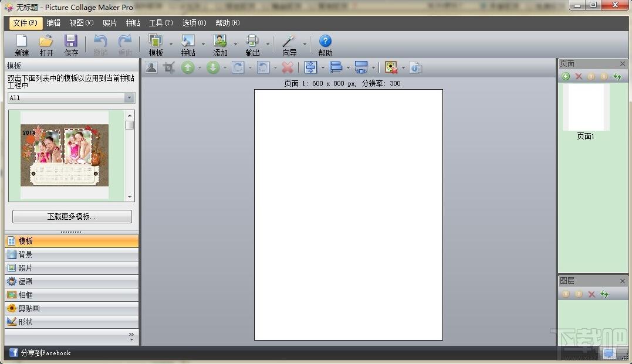
Task: Click the 打开 folder icon
Action: pos(46,41)
